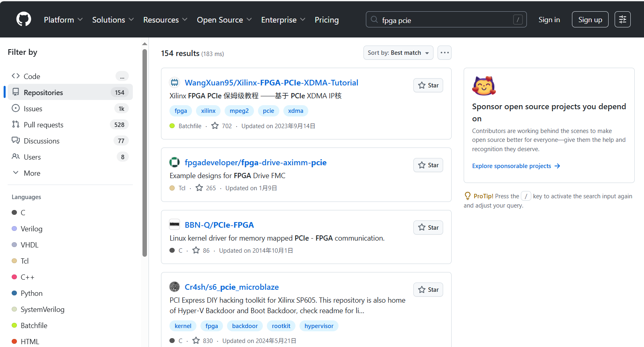Viewport: 644px width, 347px height.
Task: Open WangXuan95/Xilinx-FPGA-PCIe-XDMA-Tutorial repository link
Action: [271, 83]
